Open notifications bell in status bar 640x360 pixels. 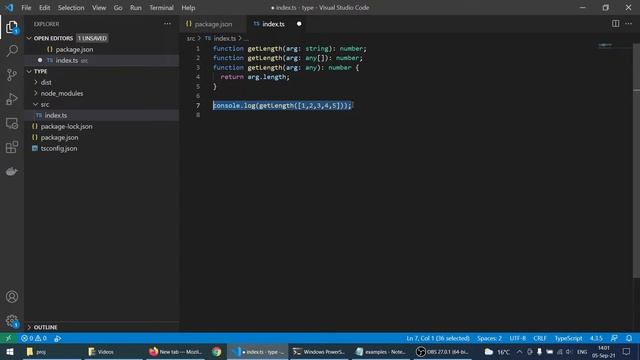[629, 338]
